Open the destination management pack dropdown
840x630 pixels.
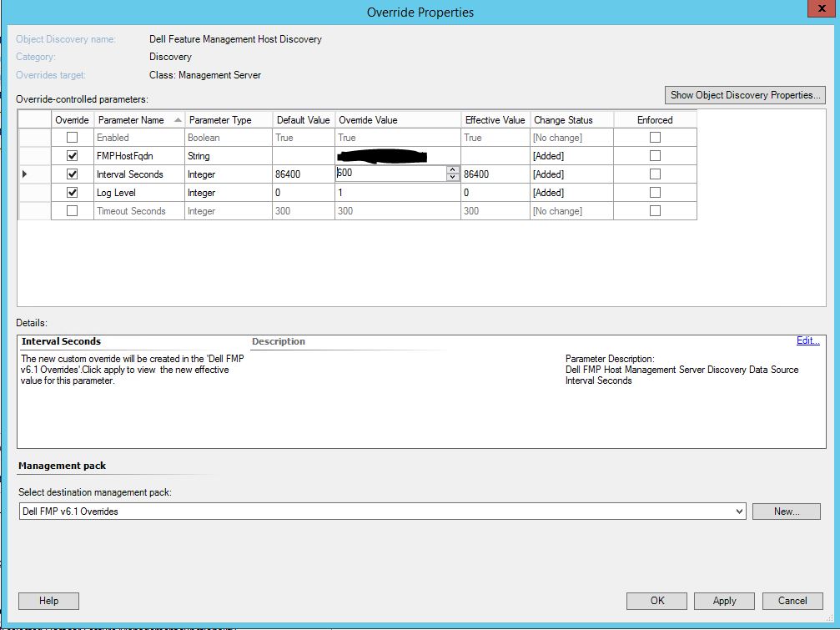click(739, 511)
